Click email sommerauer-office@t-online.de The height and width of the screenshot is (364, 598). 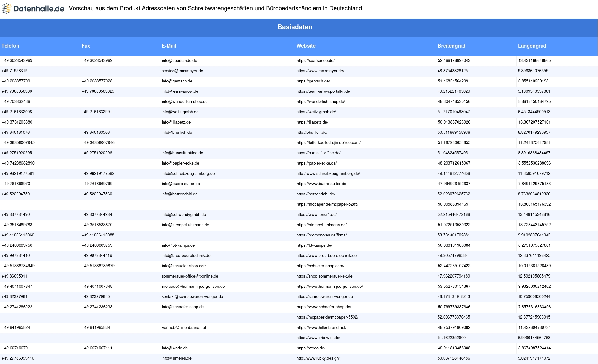click(190, 276)
